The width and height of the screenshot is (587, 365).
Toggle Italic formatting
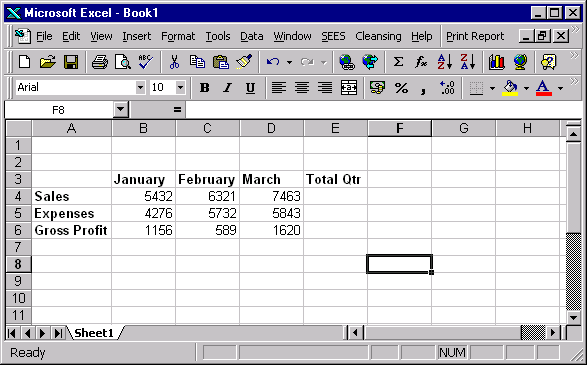click(x=227, y=88)
